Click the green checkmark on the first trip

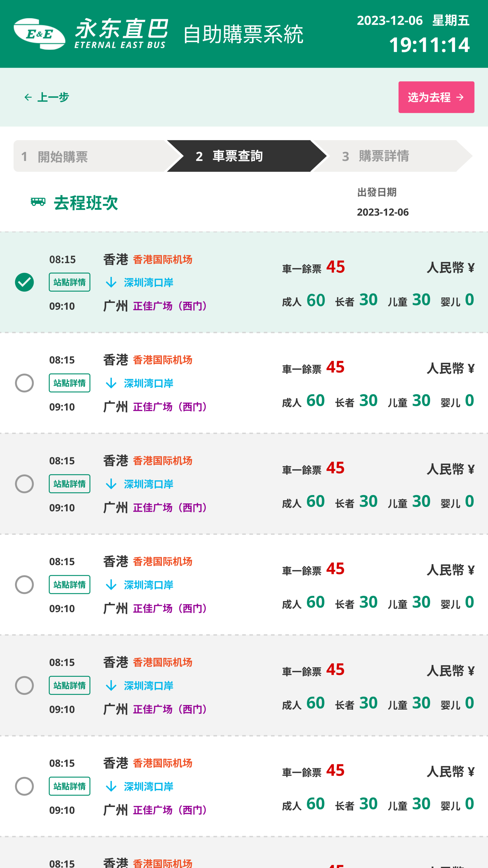[24, 282]
